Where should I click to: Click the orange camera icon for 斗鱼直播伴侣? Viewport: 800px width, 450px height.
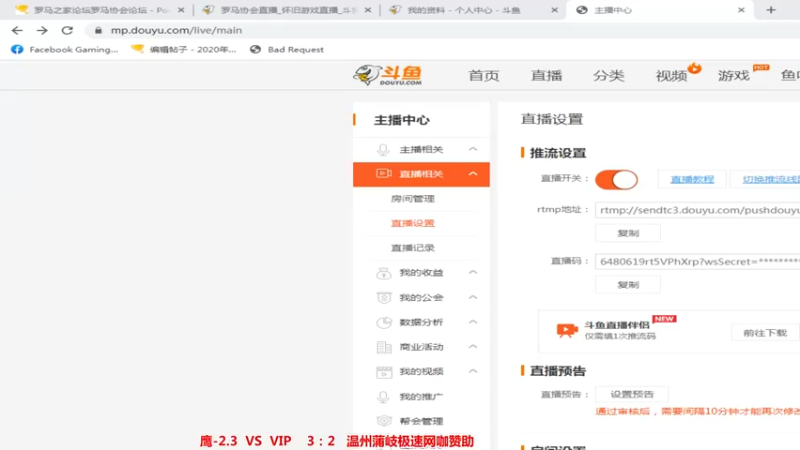567,330
